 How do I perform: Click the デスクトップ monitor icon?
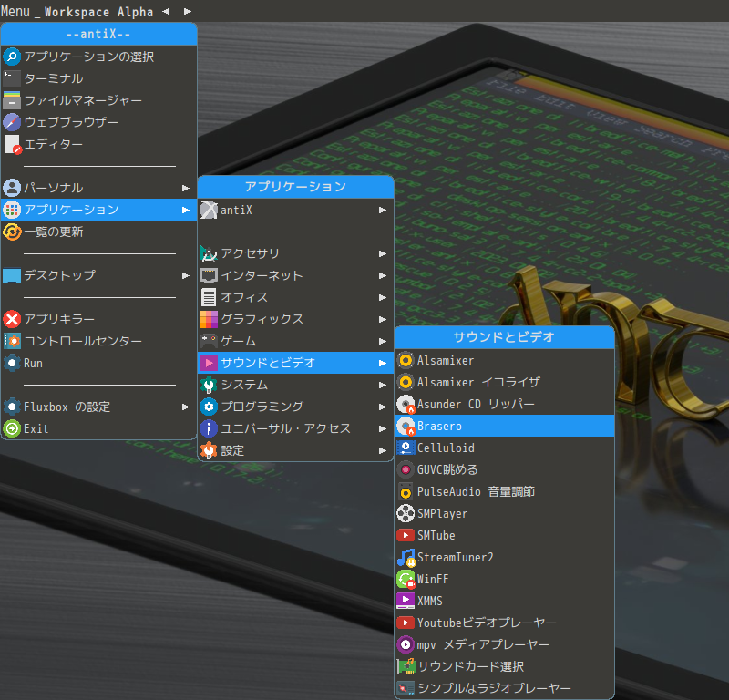pos(12,275)
